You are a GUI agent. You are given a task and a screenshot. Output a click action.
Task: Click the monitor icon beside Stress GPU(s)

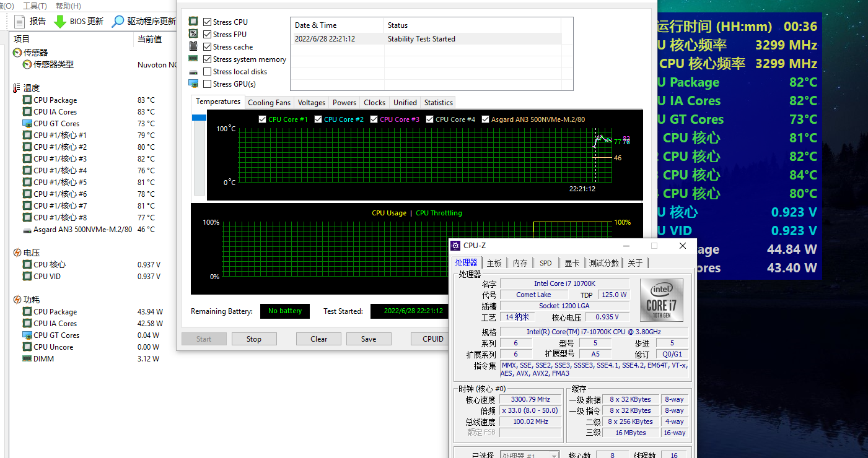[193, 84]
